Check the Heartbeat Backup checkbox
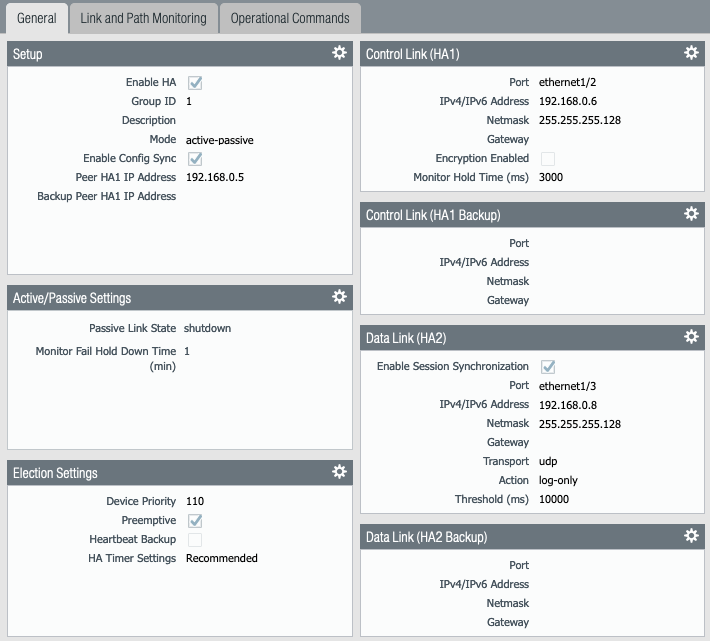This screenshot has width=710, height=641. click(x=195, y=540)
